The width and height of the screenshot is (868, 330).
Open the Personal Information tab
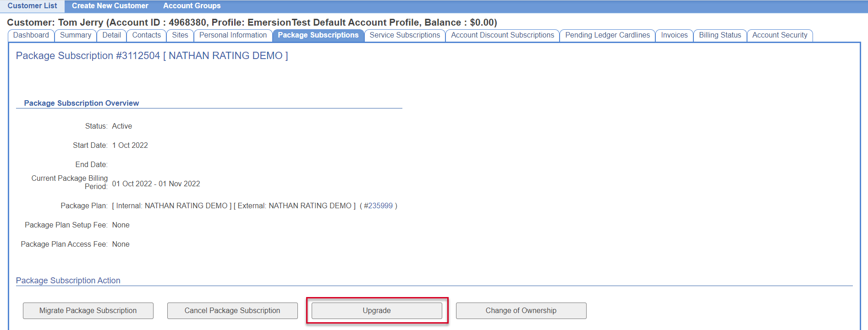(x=233, y=35)
